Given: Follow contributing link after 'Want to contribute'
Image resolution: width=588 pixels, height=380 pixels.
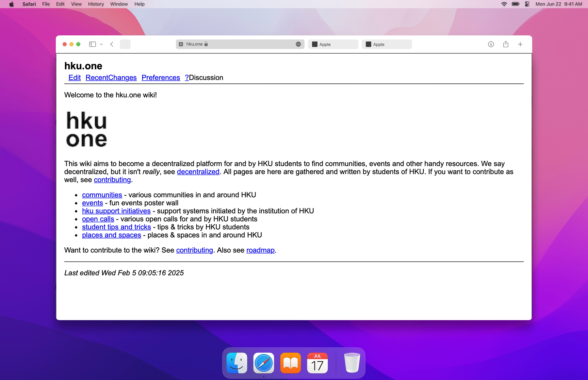Looking at the screenshot, I should point(195,250).
